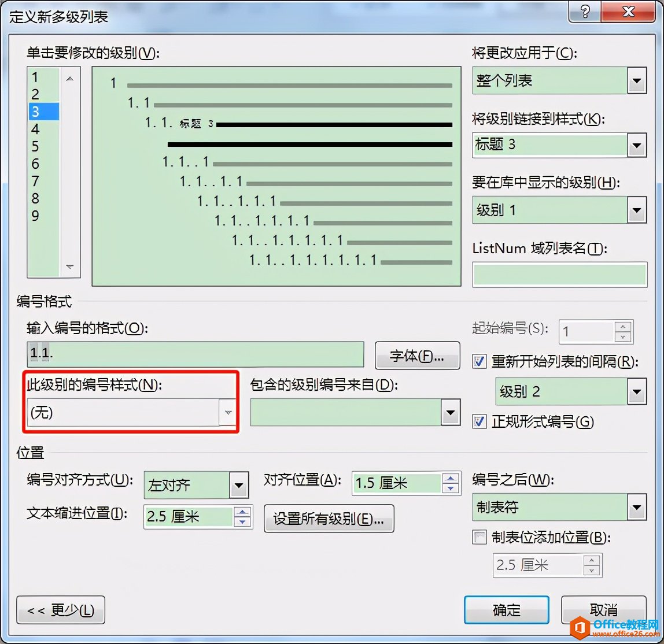Open the "Apply changes to" dropdown arrow

tap(636, 80)
